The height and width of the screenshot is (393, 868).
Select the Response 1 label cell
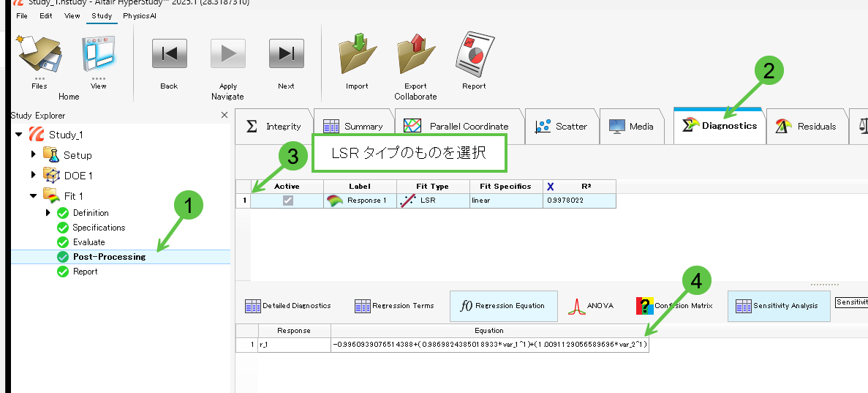point(360,201)
